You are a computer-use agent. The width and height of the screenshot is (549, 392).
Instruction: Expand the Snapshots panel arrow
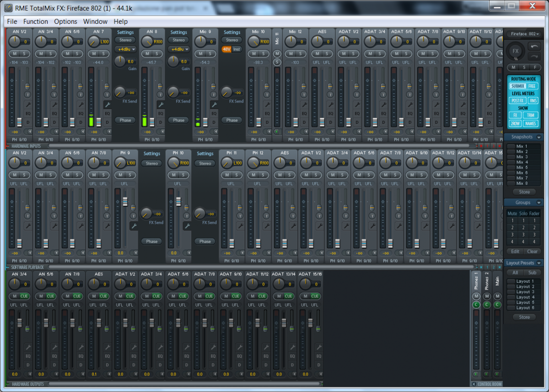pos(538,137)
